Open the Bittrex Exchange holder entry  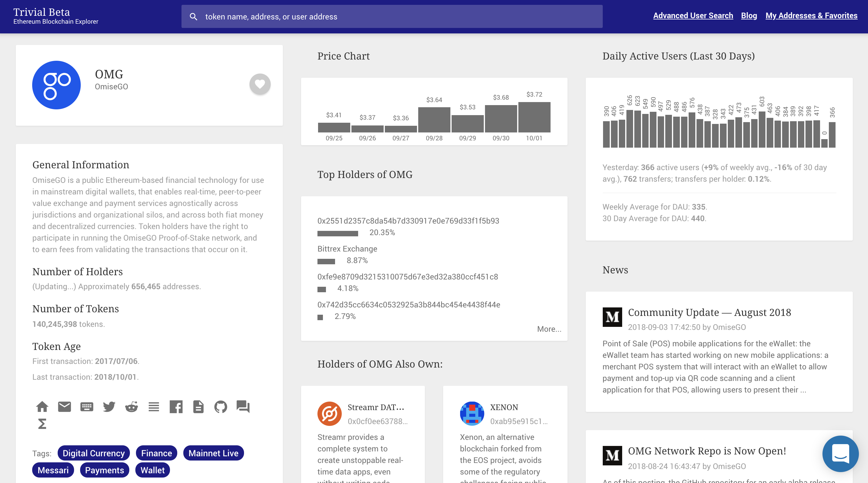[347, 249]
